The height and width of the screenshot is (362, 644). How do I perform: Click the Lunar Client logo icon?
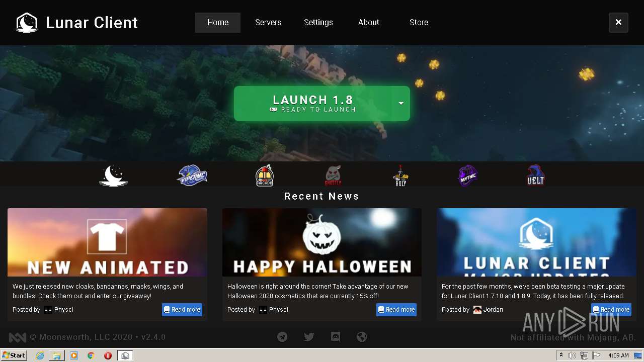(27, 23)
